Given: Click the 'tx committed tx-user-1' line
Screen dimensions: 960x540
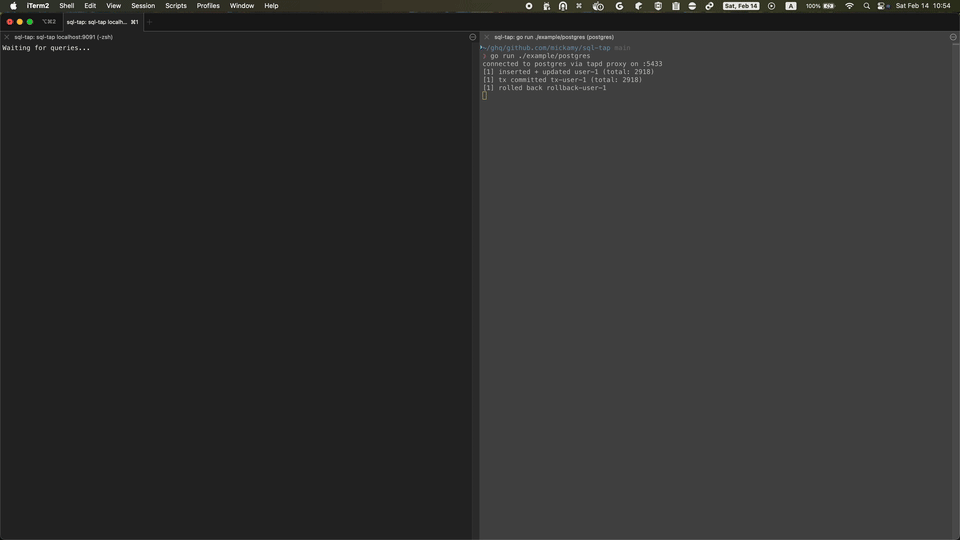Looking at the screenshot, I should pyautogui.click(x=562, y=80).
